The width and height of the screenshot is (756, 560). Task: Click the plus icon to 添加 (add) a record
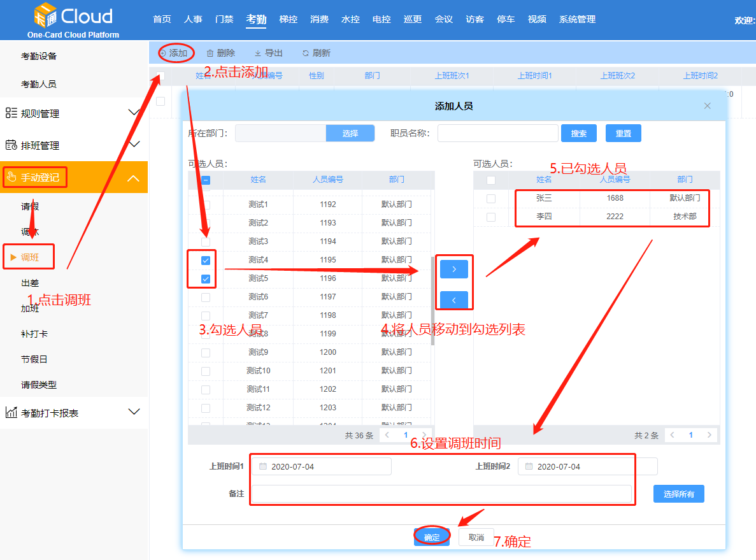coord(164,53)
